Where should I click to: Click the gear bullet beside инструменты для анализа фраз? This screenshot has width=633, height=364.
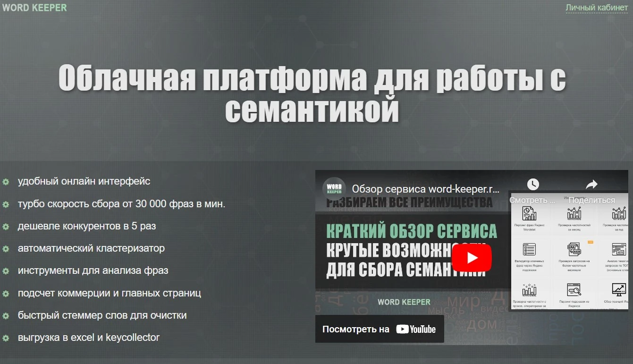pos(6,271)
